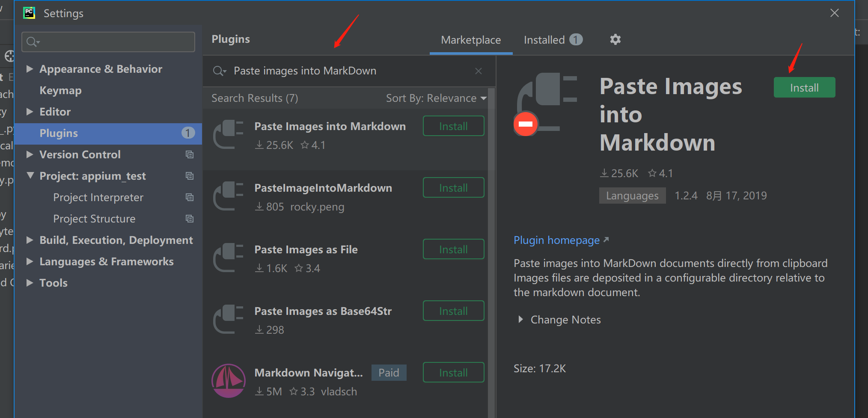Select Keymap in the settings tree

coord(60,90)
